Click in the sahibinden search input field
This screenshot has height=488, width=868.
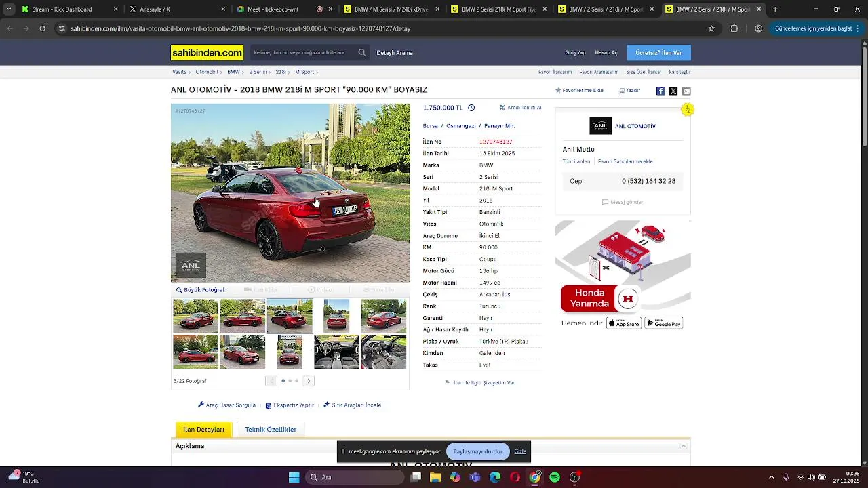tap(302, 53)
